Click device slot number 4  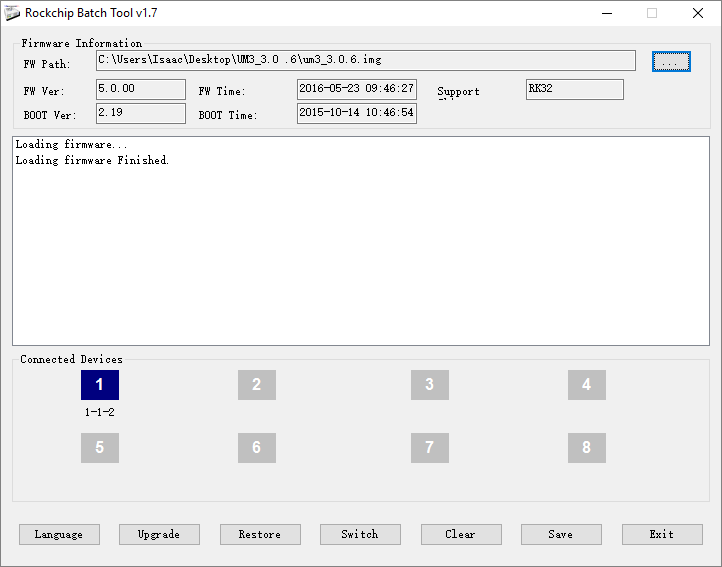pos(586,385)
